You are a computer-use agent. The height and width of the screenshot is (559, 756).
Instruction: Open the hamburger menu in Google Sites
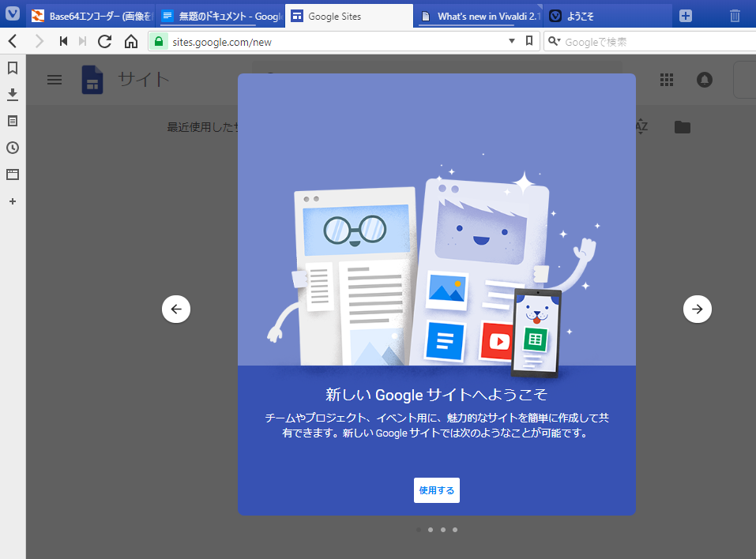coord(54,79)
